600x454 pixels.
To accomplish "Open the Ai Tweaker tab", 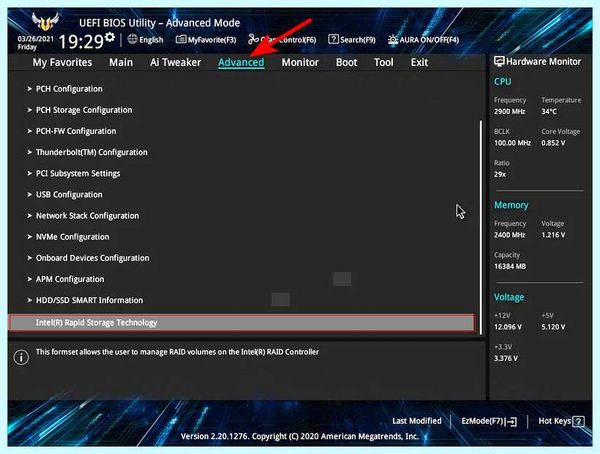I will point(175,62).
